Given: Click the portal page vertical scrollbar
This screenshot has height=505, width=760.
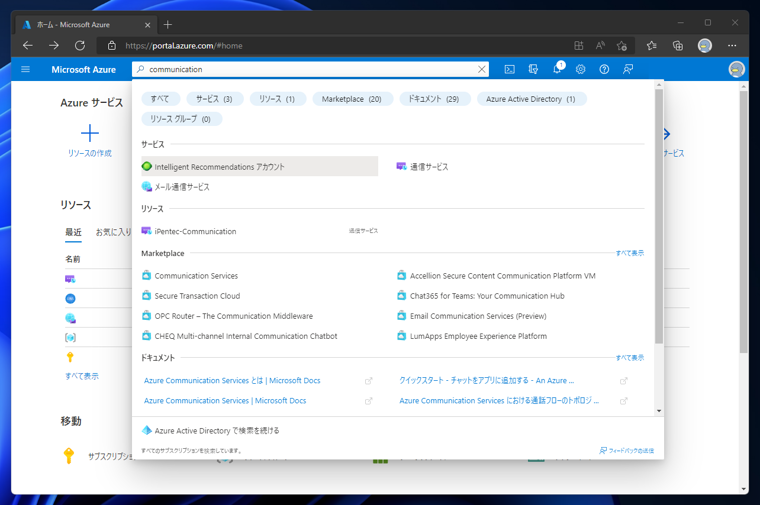Looking at the screenshot, I should point(744,221).
